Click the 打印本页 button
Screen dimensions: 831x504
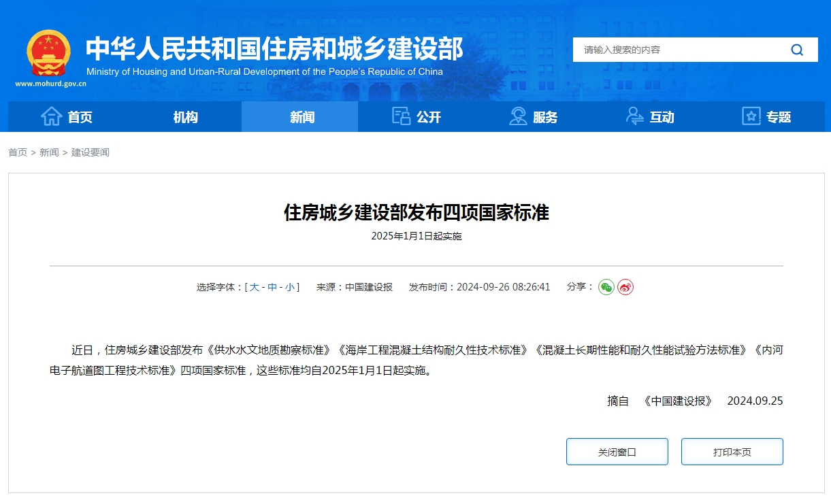pos(732,451)
